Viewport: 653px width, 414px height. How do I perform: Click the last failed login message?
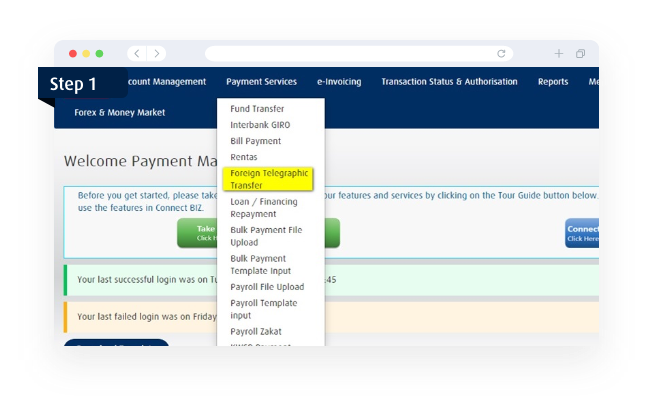tap(147, 317)
